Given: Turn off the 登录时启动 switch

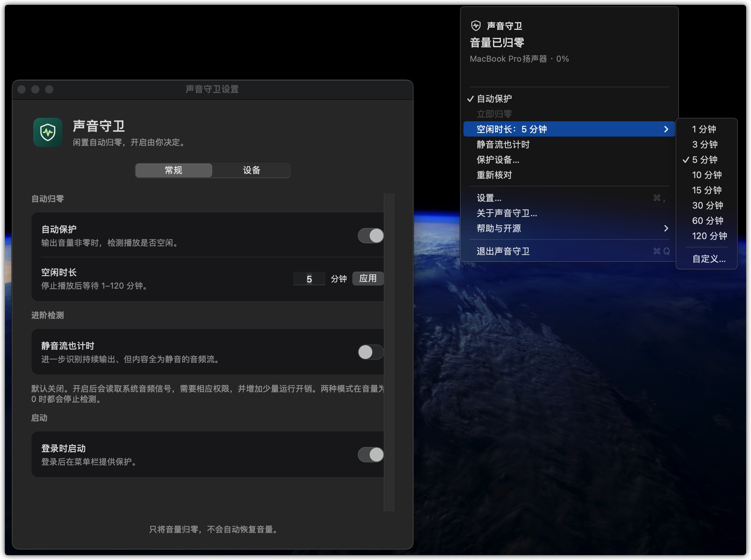Looking at the screenshot, I should click(x=371, y=455).
